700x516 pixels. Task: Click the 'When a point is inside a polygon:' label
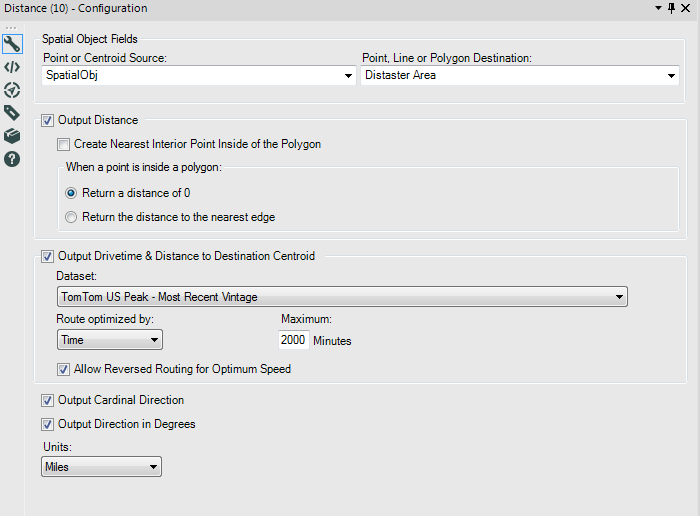pos(144,167)
